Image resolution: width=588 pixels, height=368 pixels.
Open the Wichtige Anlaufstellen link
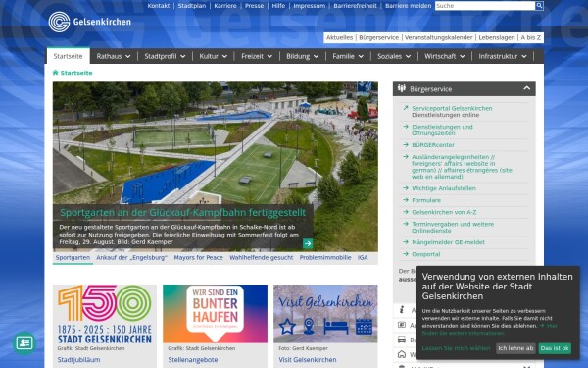pyautogui.click(x=444, y=188)
